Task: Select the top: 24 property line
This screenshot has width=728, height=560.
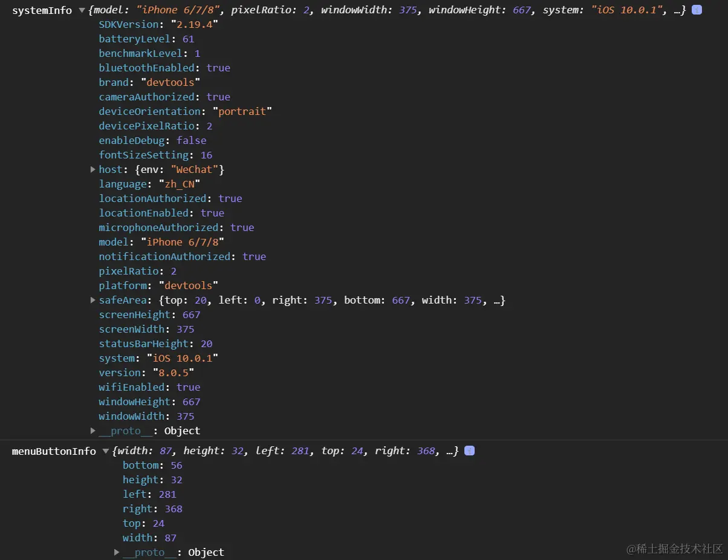Action: tap(143, 523)
